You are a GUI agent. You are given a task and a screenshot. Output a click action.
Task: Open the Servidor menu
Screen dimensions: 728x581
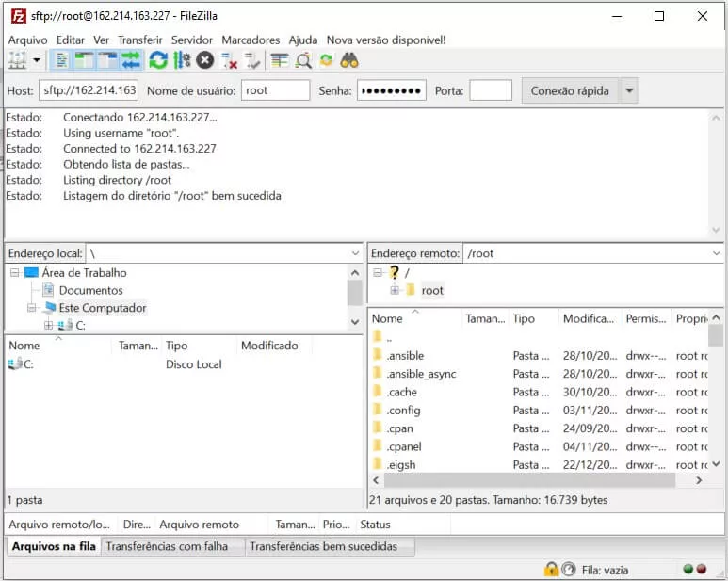pyautogui.click(x=192, y=40)
